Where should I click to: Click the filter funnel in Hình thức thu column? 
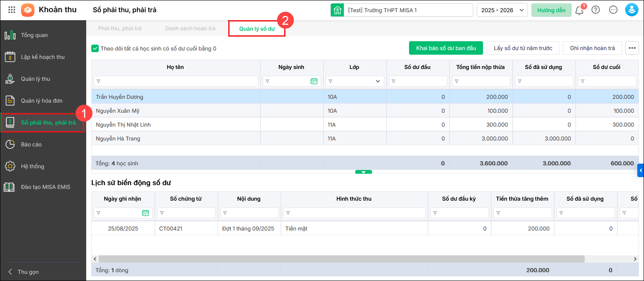coord(288,213)
